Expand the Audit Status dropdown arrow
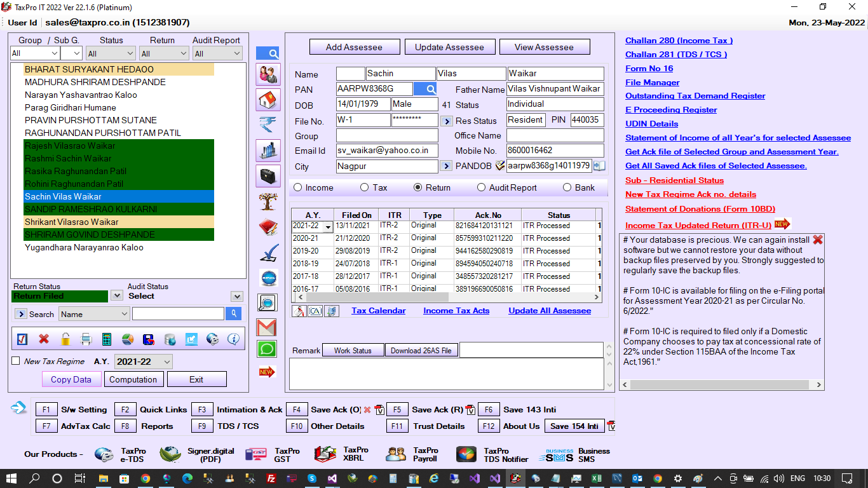Screen dimensions: 868x488 coord(237,296)
